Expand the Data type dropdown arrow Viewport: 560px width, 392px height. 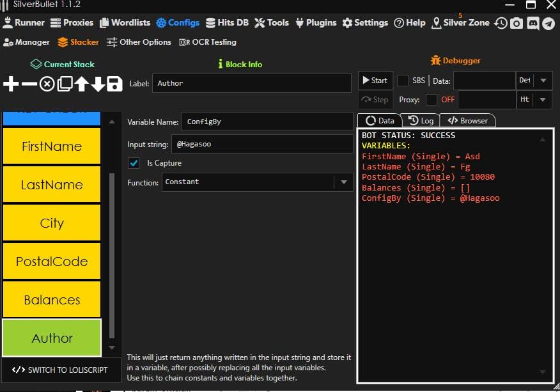(x=543, y=81)
